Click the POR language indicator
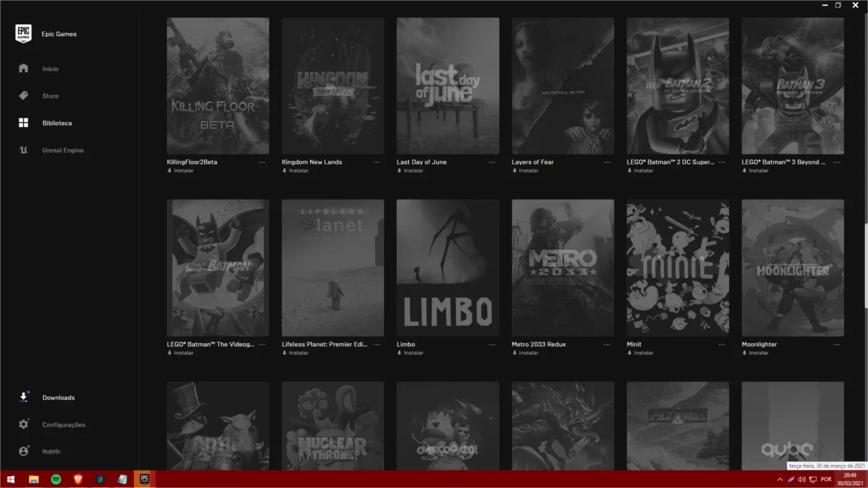 click(826, 479)
